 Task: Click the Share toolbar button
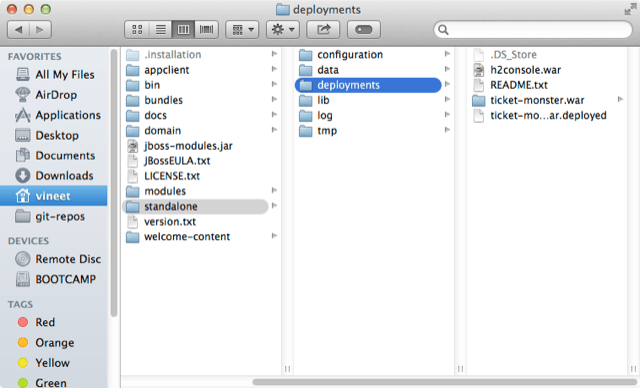pos(323,30)
